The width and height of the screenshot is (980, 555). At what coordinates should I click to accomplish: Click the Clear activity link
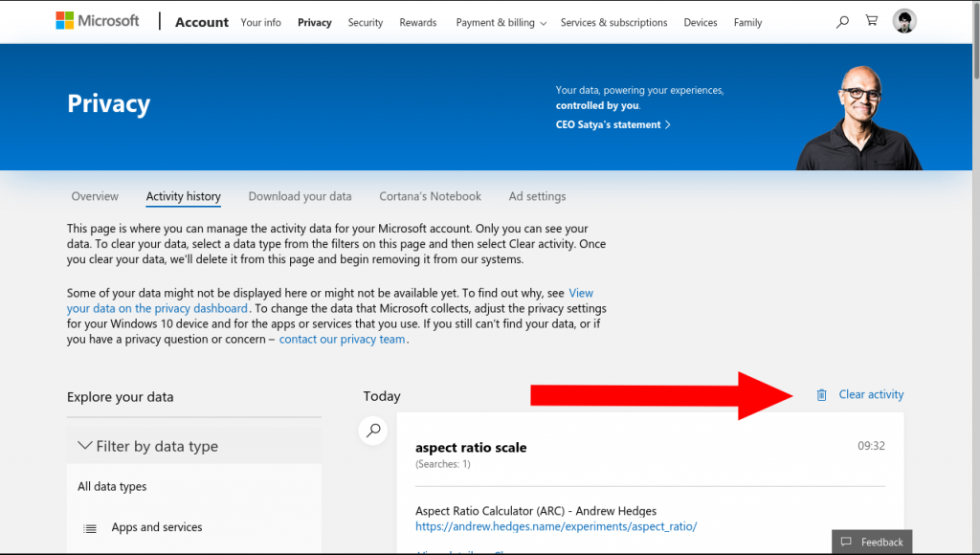pos(870,393)
